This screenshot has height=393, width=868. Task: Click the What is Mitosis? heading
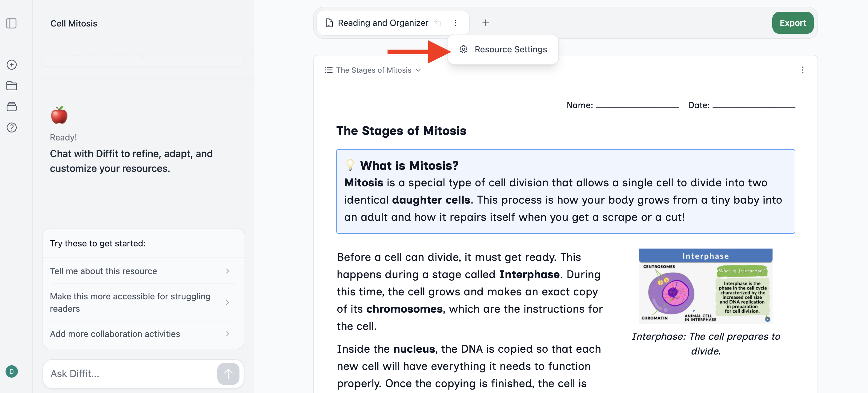coord(409,165)
